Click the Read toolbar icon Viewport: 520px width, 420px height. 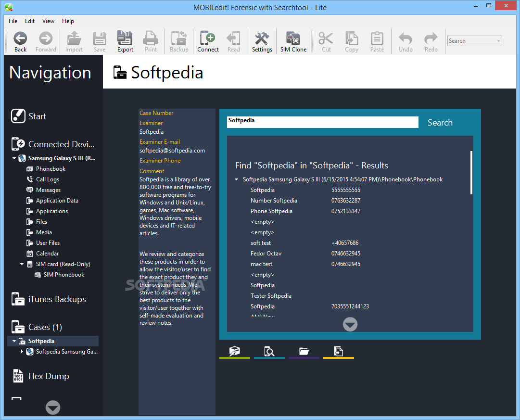tap(233, 42)
